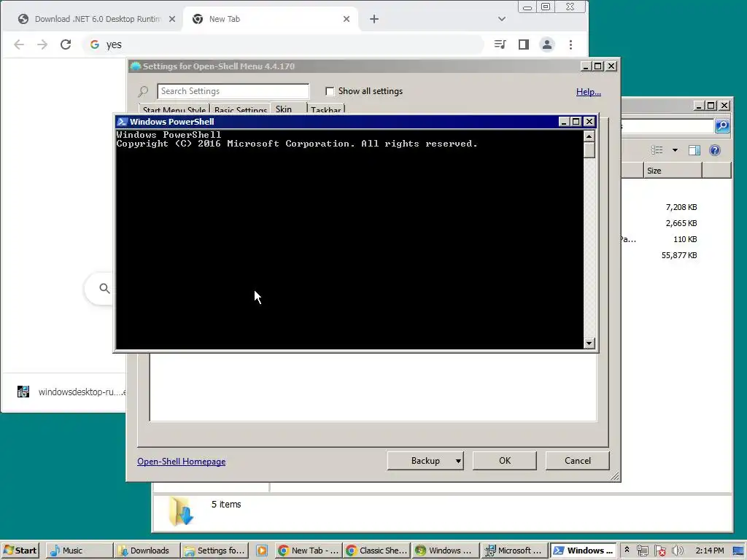Switch to Music taskbar button
Screen dimensions: 747x560
pyautogui.click(x=79, y=551)
